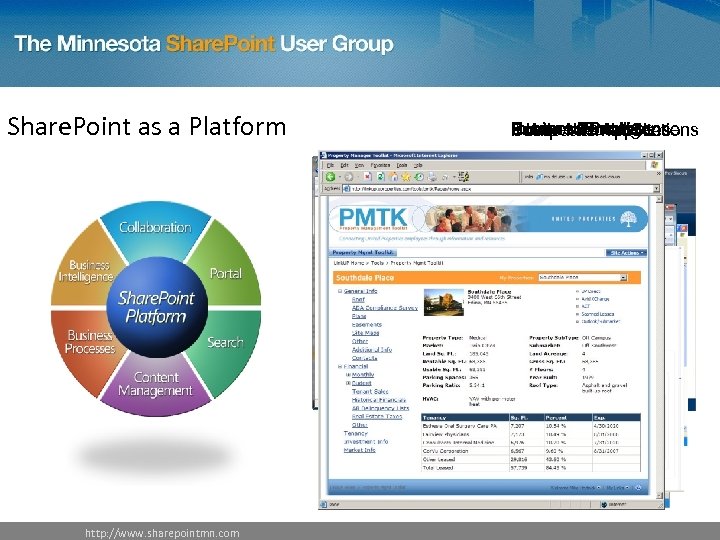
Task: Open Favorites via the star icon
Action: [406, 177]
